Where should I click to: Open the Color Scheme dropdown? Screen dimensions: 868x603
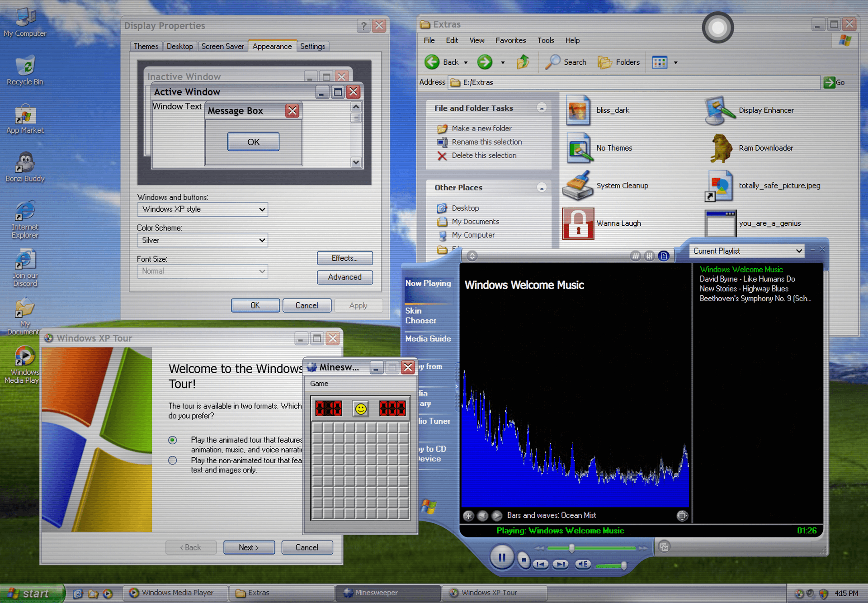click(261, 240)
